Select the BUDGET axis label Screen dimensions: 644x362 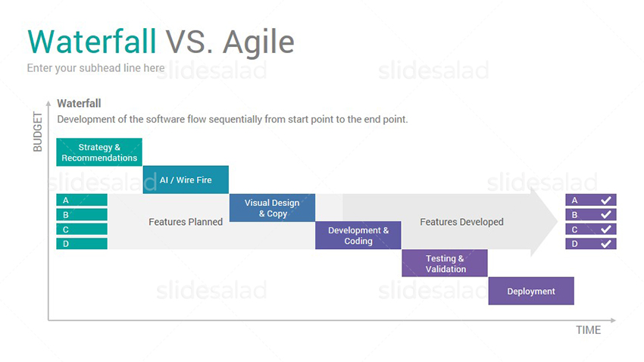point(37,132)
